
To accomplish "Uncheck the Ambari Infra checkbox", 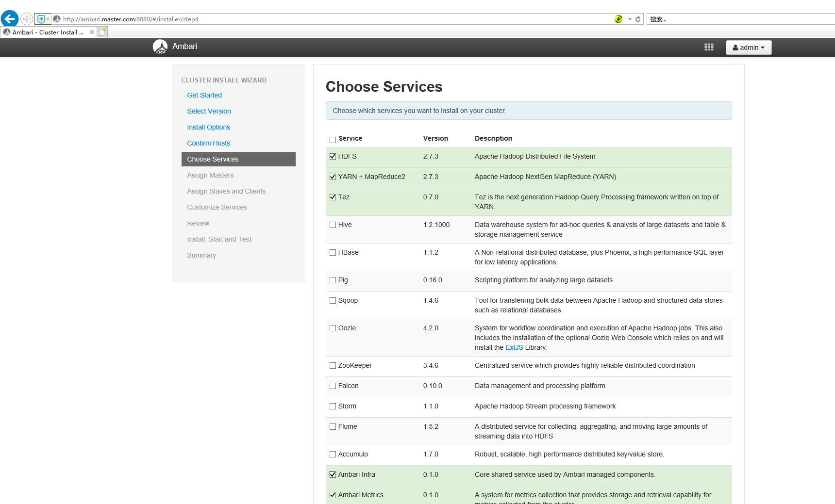I will [x=333, y=474].
